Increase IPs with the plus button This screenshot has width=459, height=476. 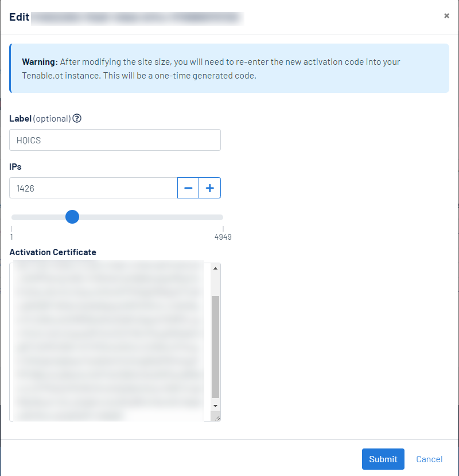210,188
